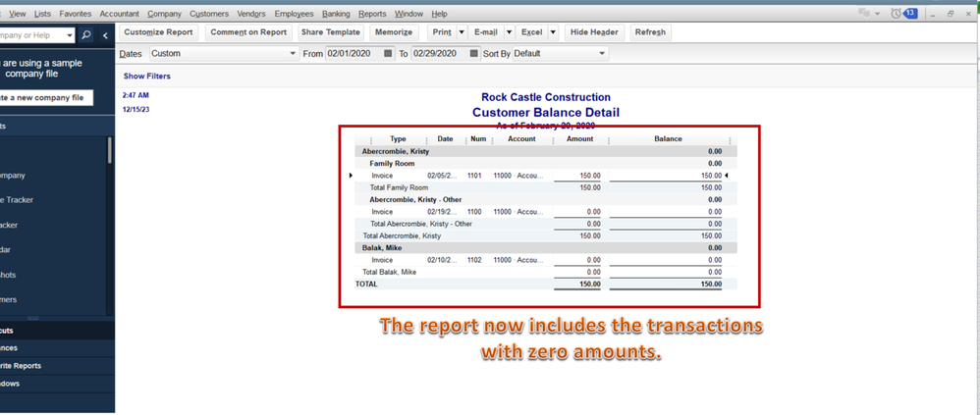Select invoice number 1101 row
Viewport: 980px width, 415px height.
point(546,176)
